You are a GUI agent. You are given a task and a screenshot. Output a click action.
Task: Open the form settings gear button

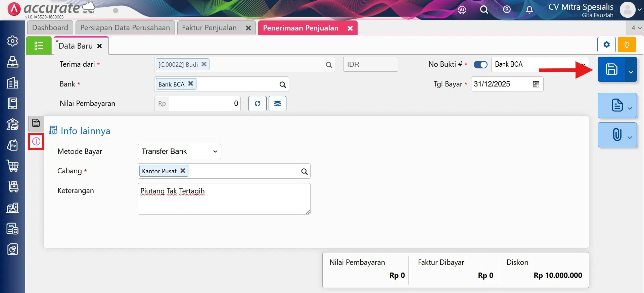pyautogui.click(x=606, y=45)
